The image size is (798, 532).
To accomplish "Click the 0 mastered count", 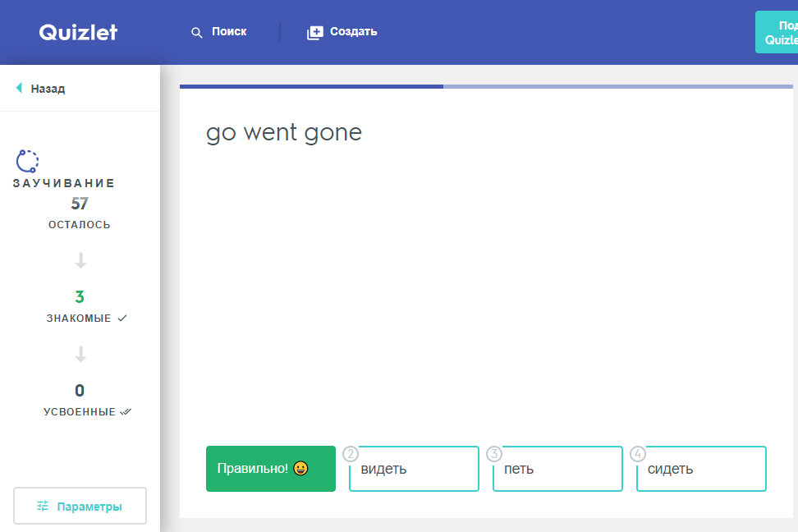I will pyautogui.click(x=80, y=391).
